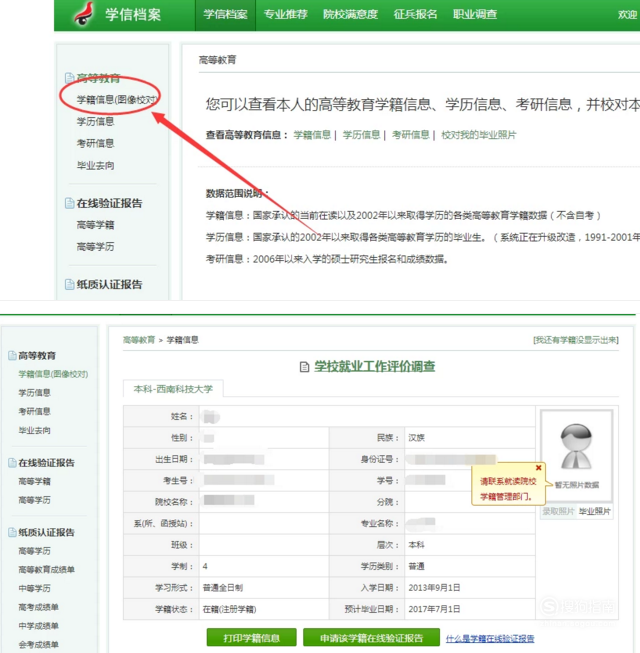Viewport: 640px width, 653px height.
Task: Select 高等学籍 in lower sidebar
Action: tap(34, 481)
